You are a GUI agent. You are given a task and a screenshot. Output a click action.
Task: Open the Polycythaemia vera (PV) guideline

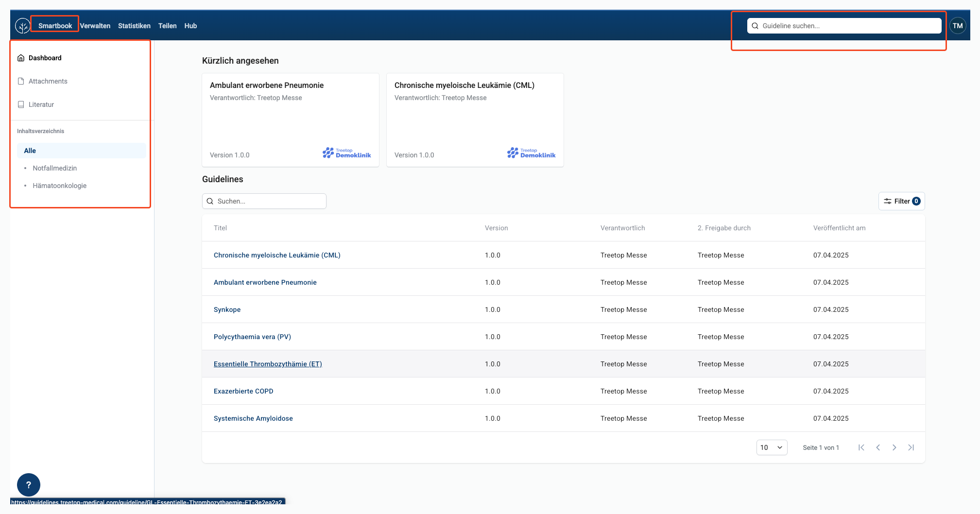(x=252, y=337)
